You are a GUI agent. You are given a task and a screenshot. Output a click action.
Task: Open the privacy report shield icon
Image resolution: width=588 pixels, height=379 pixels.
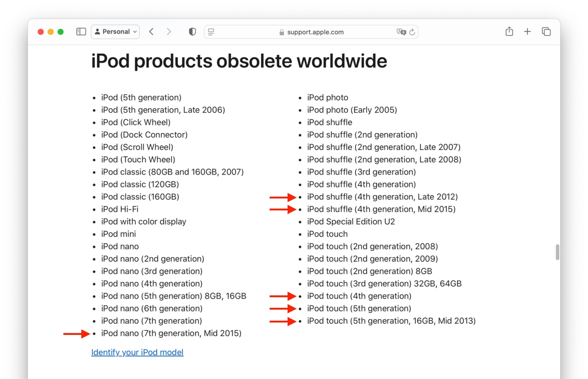point(192,32)
